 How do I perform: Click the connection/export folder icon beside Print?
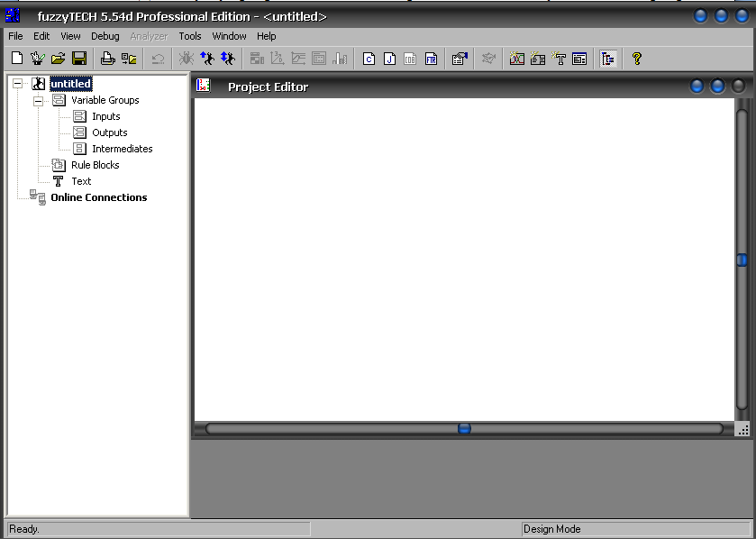point(129,59)
